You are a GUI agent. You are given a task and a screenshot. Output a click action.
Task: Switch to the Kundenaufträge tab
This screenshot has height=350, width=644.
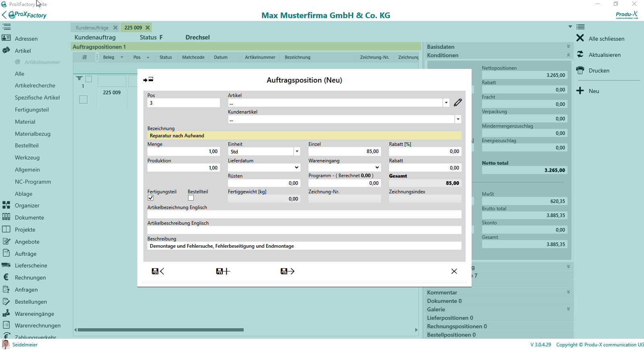(x=92, y=28)
